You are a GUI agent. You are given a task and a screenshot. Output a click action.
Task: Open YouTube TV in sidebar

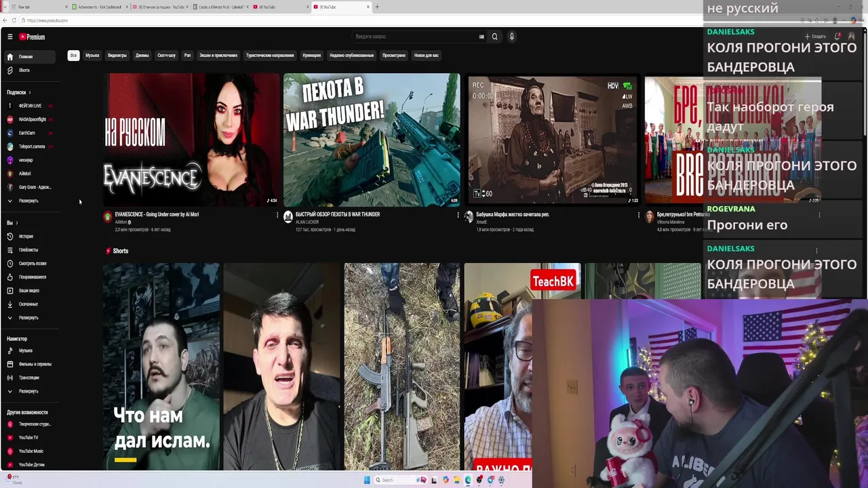(31, 438)
